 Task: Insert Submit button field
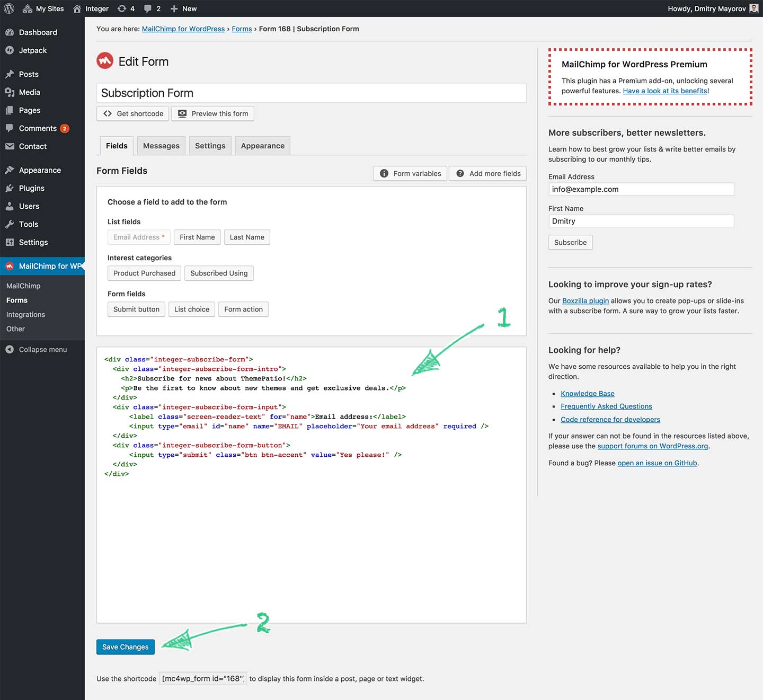point(136,309)
